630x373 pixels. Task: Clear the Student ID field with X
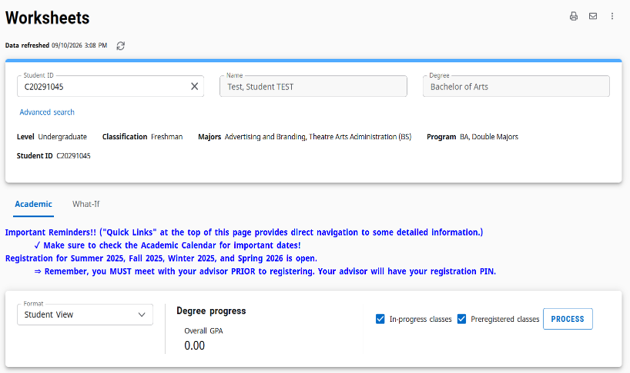(x=194, y=86)
